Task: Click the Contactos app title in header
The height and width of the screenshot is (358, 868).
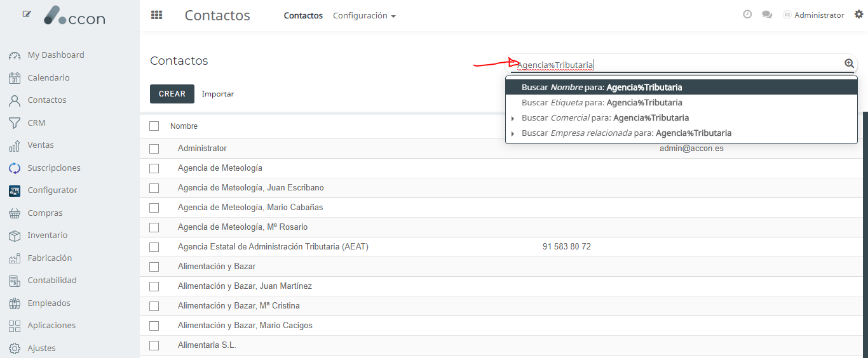Action: point(217,15)
